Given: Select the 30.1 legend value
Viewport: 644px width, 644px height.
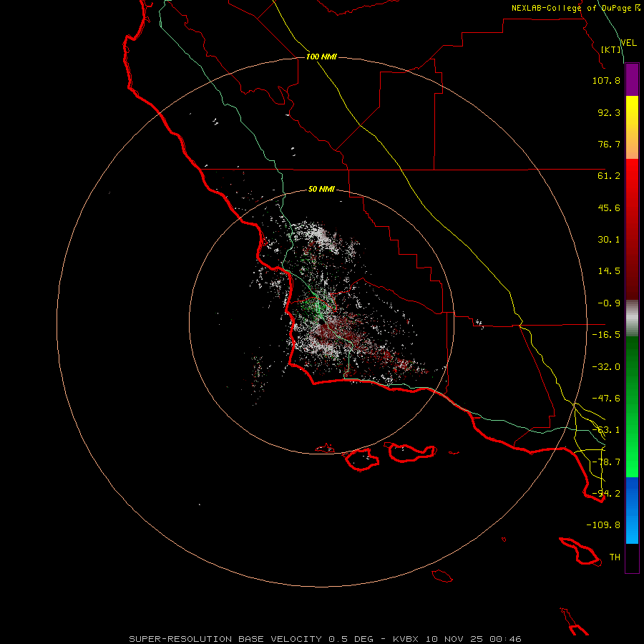Looking at the screenshot, I should (609, 240).
